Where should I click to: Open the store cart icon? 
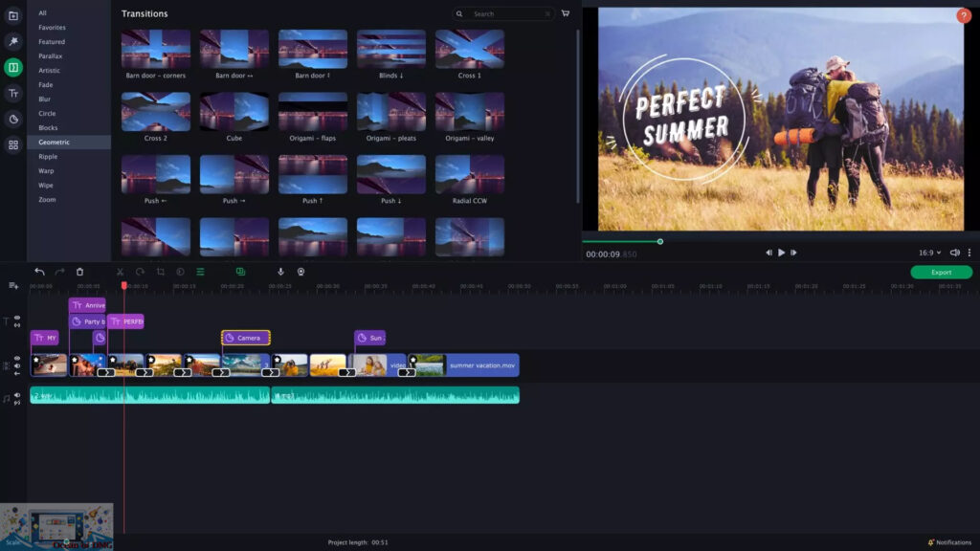tap(565, 13)
